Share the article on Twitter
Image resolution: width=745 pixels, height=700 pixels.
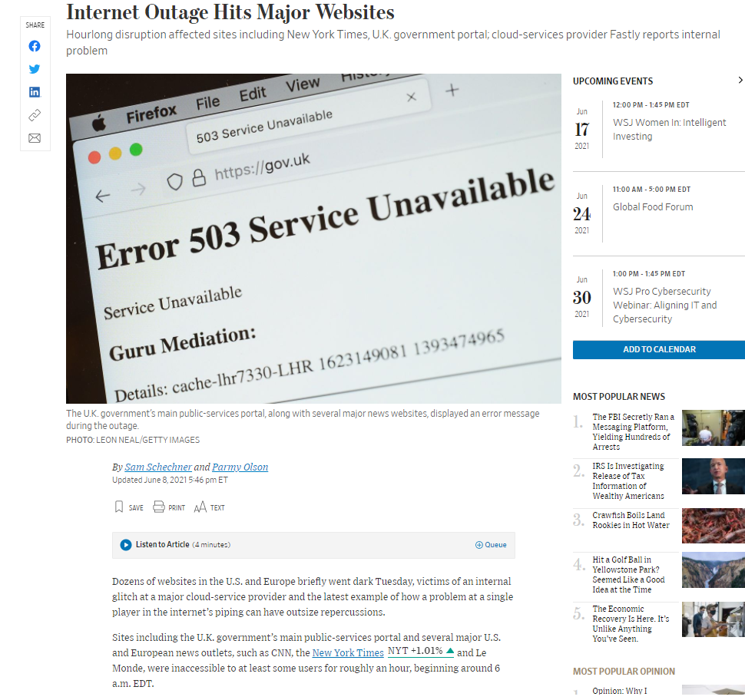34,68
